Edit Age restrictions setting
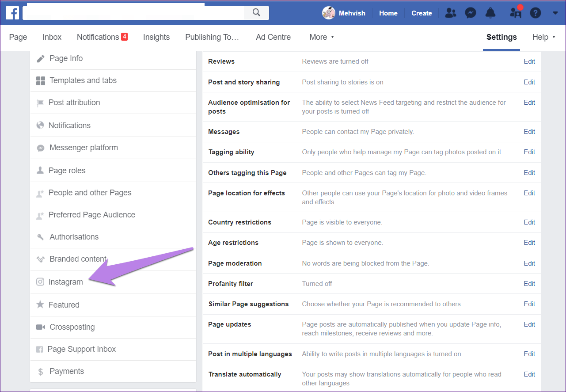The height and width of the screenshot is (392, 566). 529,243
